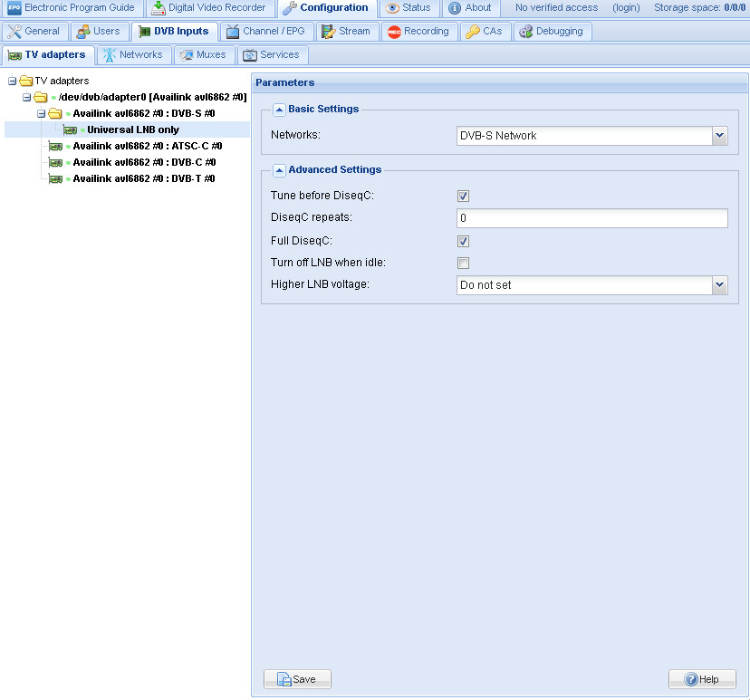Select the Universal LNB only tree row
This screenshot has height=700, width=750.
(x=127, y=129)
